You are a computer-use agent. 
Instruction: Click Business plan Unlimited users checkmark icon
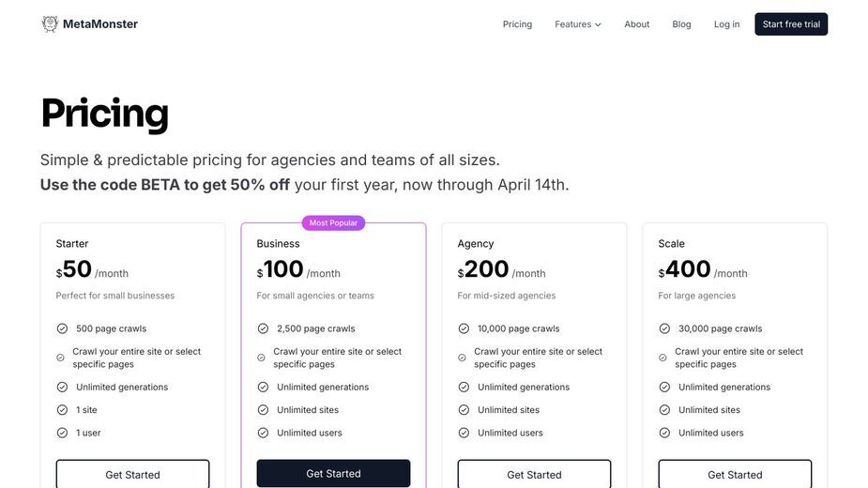[x=263, y=433]
